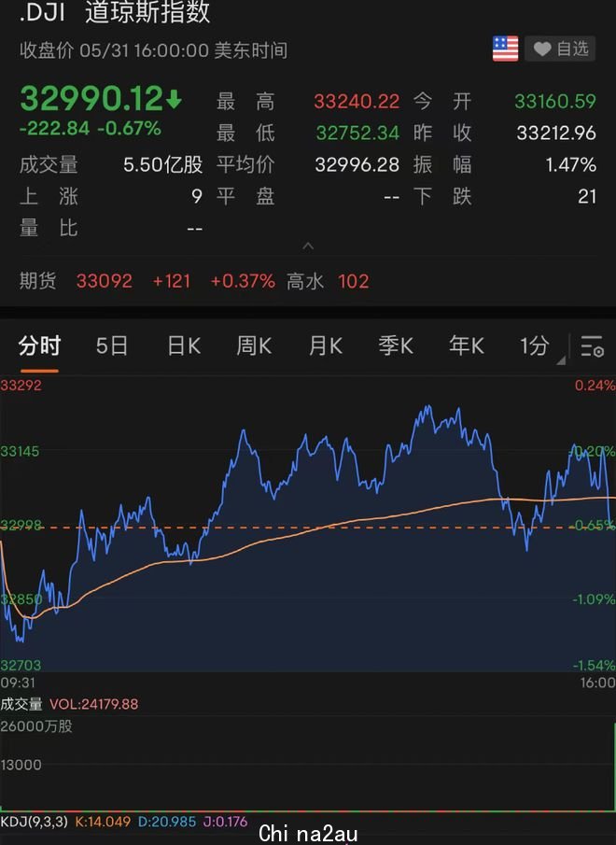Tap the open value 33160.59
Image resolution: width=616 pixels, height=845 pixels.
point(555,102)
